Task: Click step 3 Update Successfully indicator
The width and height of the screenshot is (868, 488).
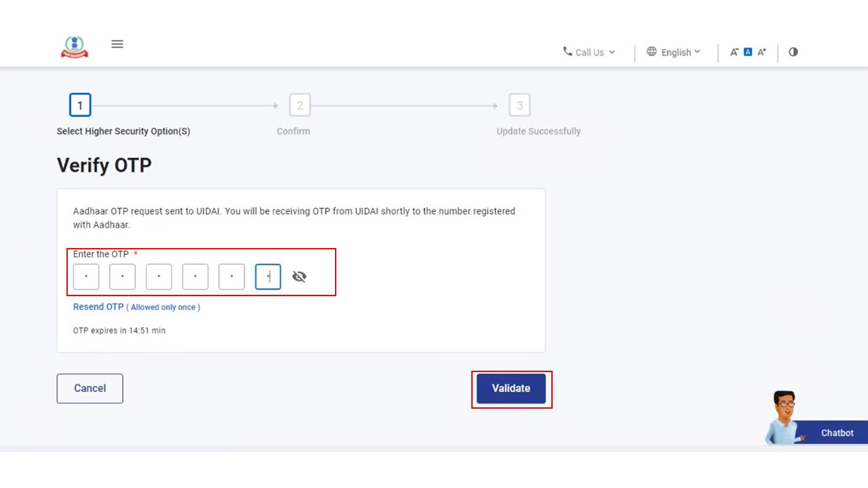Action: point(519,106)
